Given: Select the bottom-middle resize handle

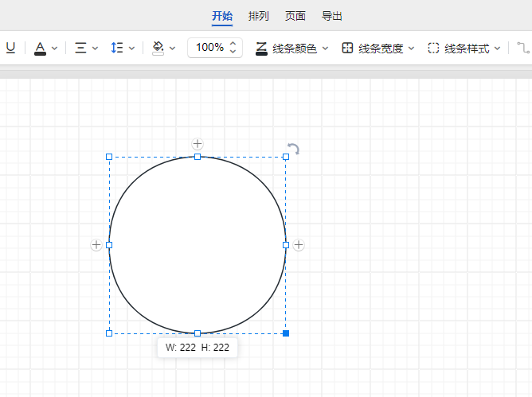Looking at the screenshot, I should tap(198, 333).
